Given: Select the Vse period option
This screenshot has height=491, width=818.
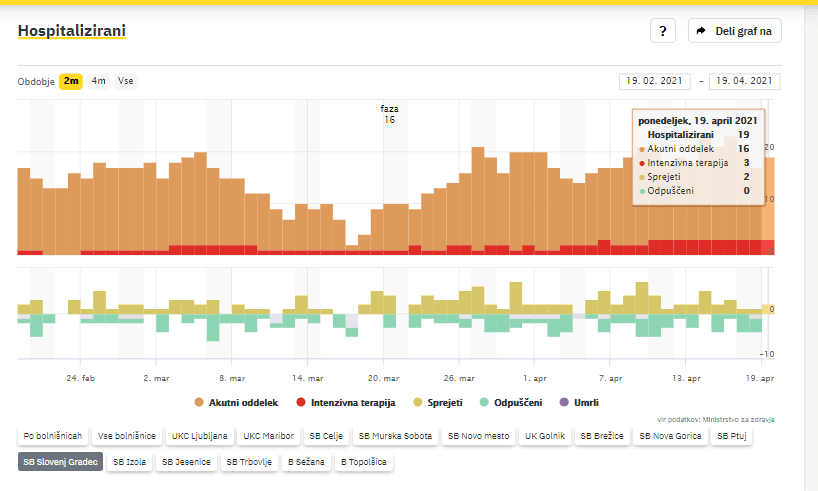Looking at the screenshot, I should coord(126,81).
